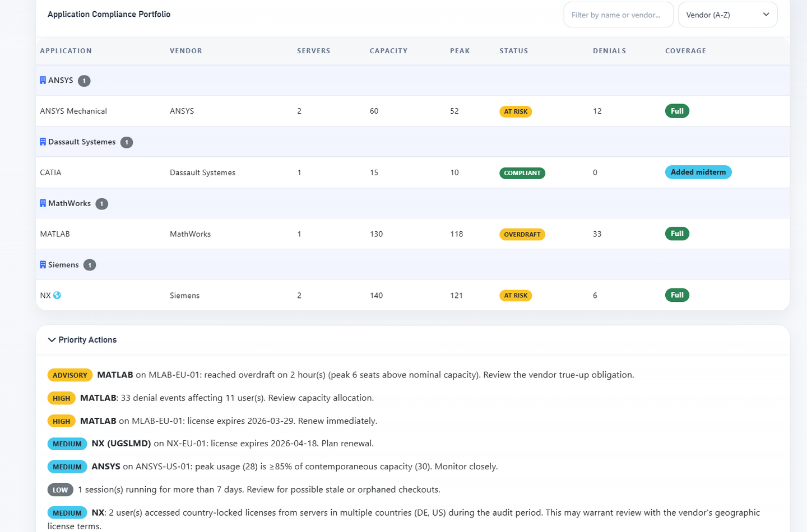807x532 pixels.
Task: Click the denials value 12 for ANSYS Mechanical
Action: (x=597, y=111)
